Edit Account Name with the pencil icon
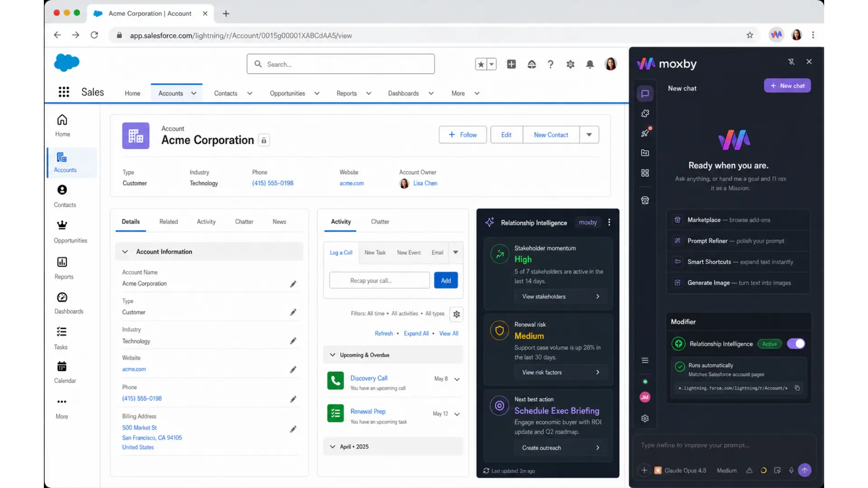Viewport: 868px width, 488px height. coord(293,284)
